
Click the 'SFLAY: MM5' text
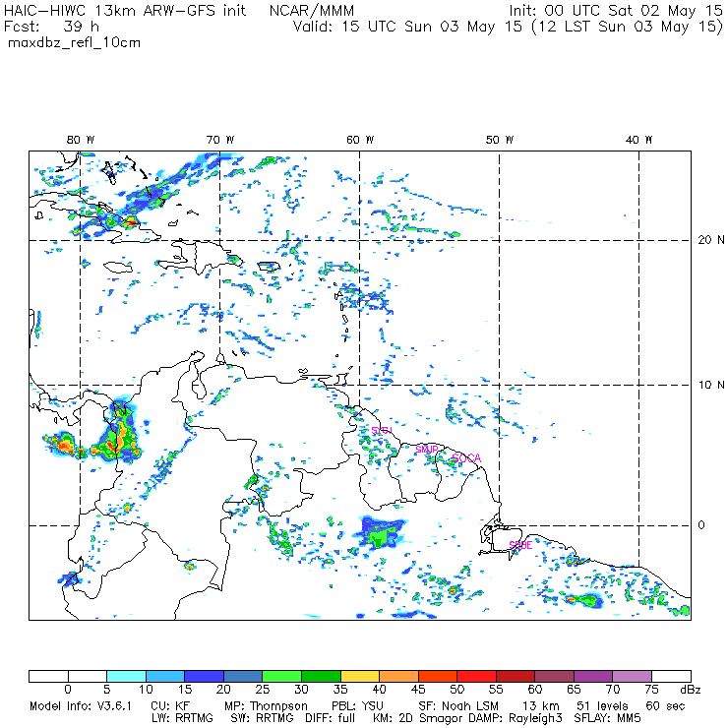[x=607, y=718]
